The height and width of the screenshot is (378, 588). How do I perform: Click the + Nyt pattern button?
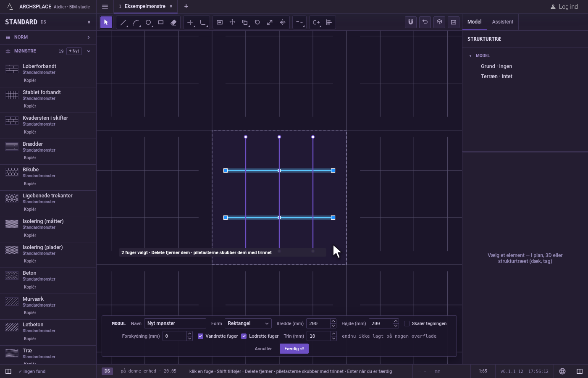(74, 51)
